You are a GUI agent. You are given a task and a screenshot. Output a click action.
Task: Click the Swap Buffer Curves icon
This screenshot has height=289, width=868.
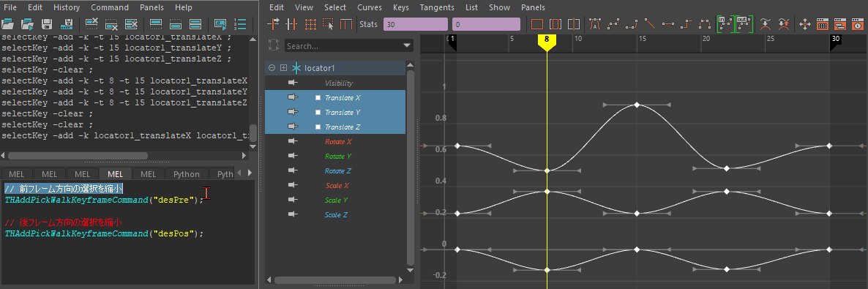point(783,24)
